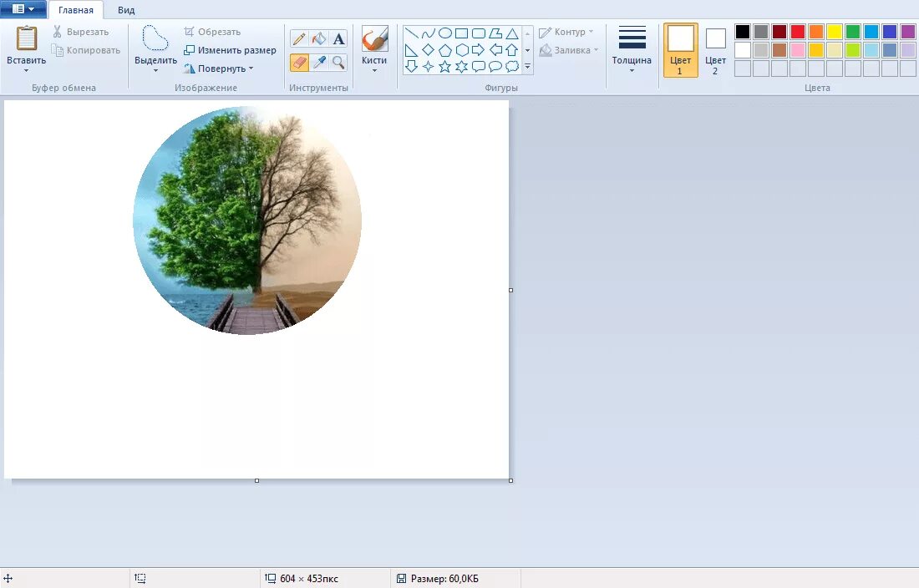Choose the Oval shape
The height and width of the screenshot is (588, 919).
pyautogui.click(x=444, y=33)
